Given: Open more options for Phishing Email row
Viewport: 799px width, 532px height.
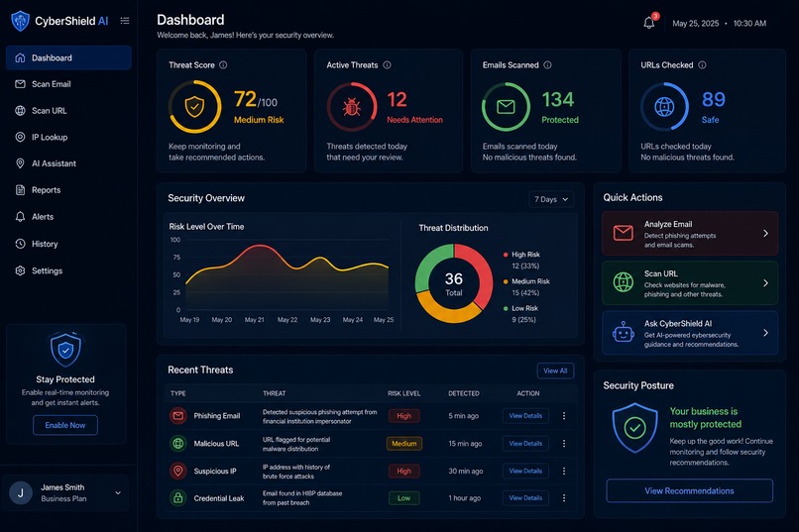Looking at the screenshot, I should coord(564,416).
